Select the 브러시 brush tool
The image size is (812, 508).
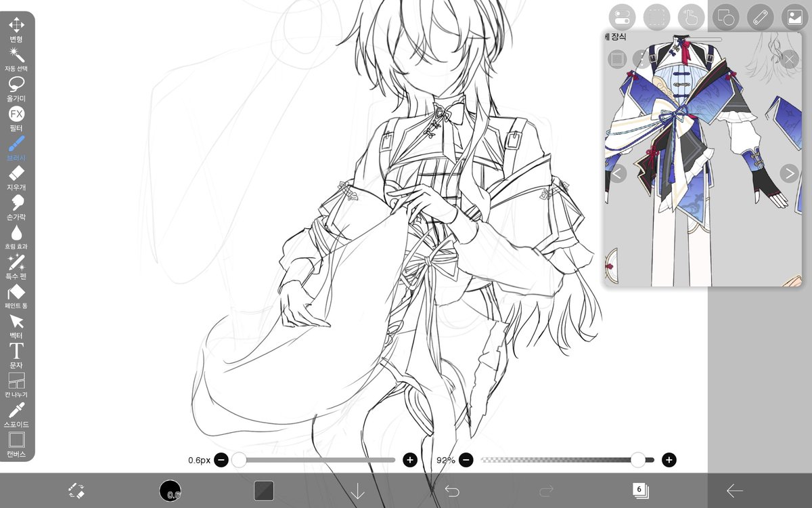(x=16, y=148)
